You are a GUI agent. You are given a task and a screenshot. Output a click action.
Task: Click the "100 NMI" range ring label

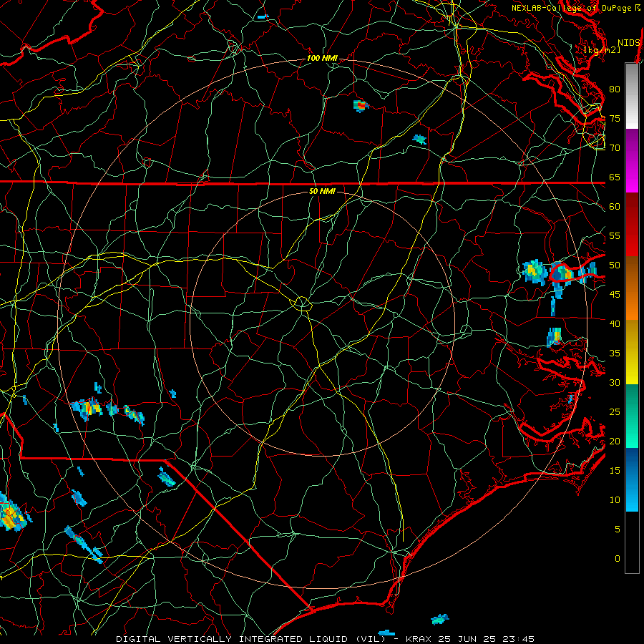click(322, 59)
